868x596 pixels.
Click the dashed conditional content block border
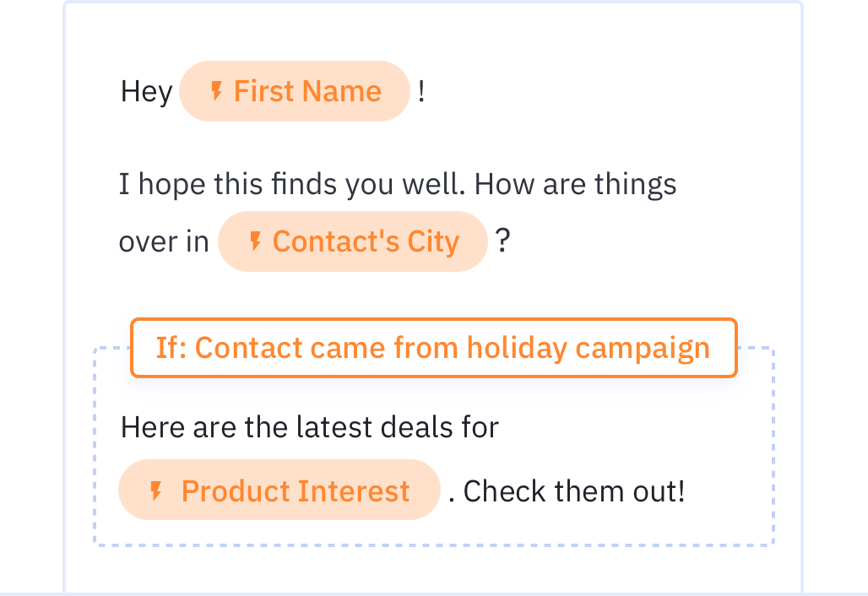(433, 545)
